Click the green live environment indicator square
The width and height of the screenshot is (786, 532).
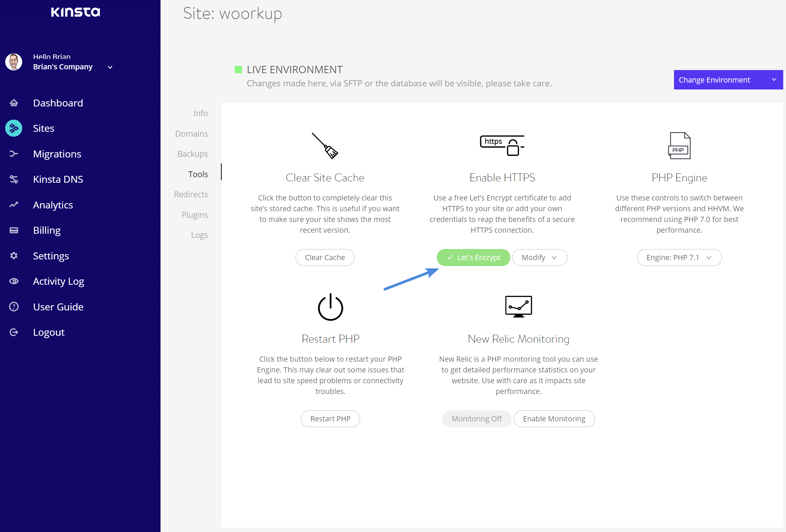(x=238, y=70)
